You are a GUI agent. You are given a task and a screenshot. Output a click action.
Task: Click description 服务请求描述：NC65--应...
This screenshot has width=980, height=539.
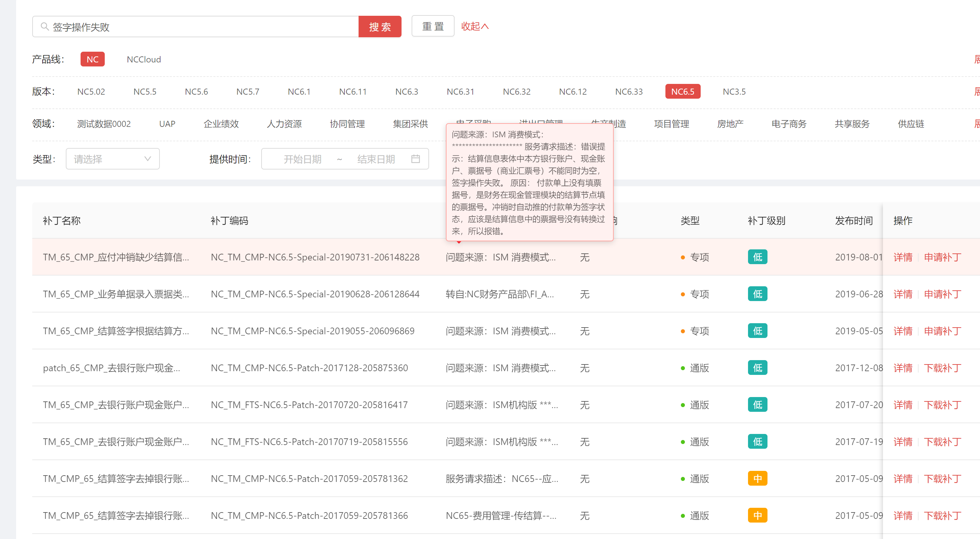click(502, 479)
